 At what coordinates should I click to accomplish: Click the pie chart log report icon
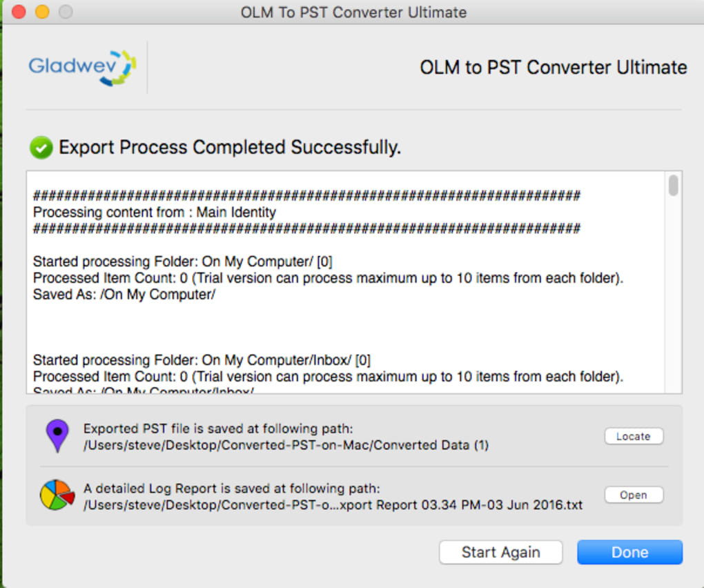coord(57,496)
